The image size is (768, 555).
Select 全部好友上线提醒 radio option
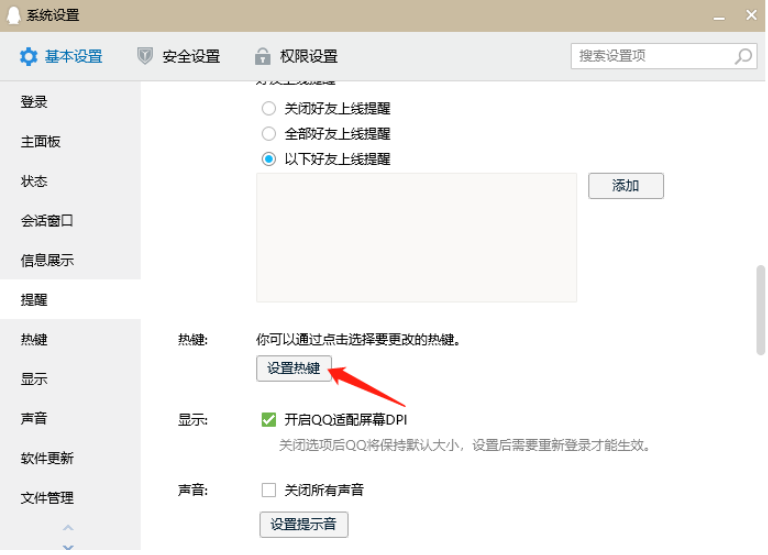(268, 134)
